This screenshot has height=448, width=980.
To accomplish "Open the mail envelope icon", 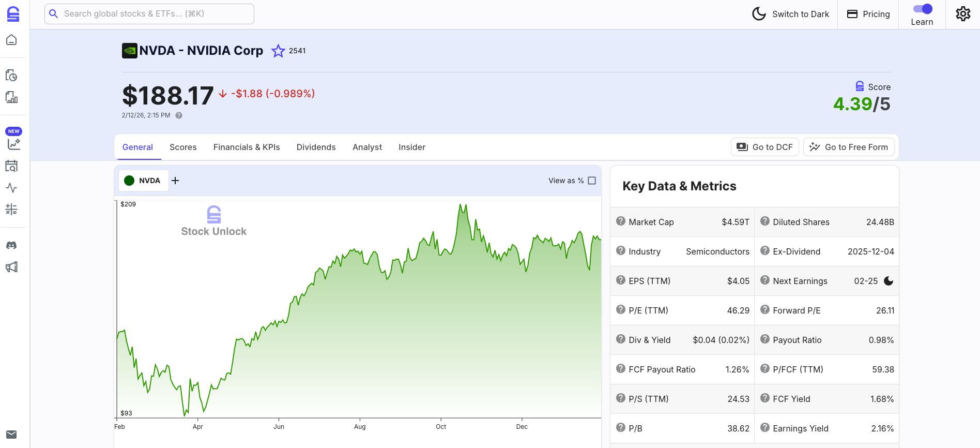I will (11, 435).
